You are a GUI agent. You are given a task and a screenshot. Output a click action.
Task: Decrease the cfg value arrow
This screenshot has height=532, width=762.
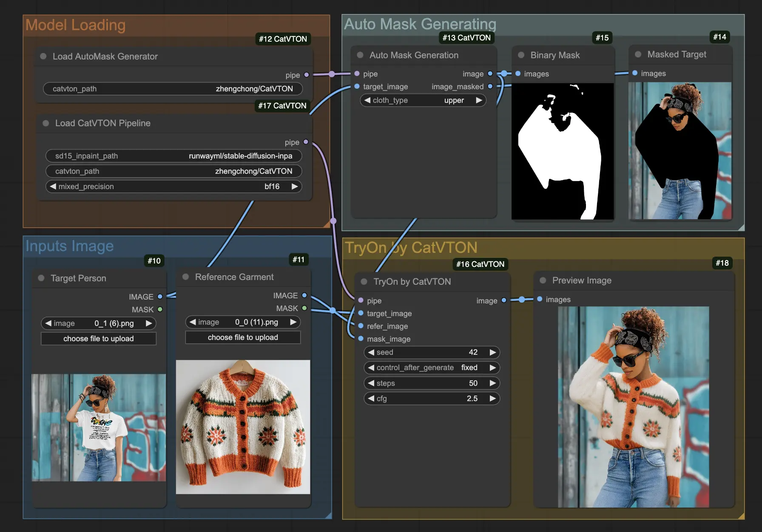click(371, 399)
